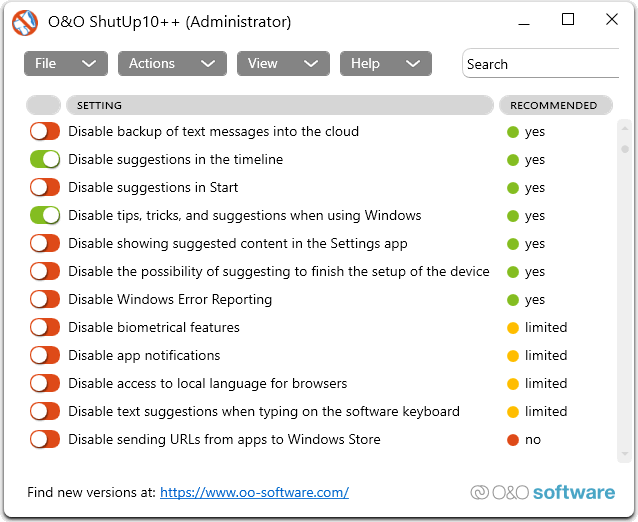Click 'yes' label beside Windows Error Reporting
This screenshot has width=638, height=522.
pyautogui.click(x=535, y=300)
